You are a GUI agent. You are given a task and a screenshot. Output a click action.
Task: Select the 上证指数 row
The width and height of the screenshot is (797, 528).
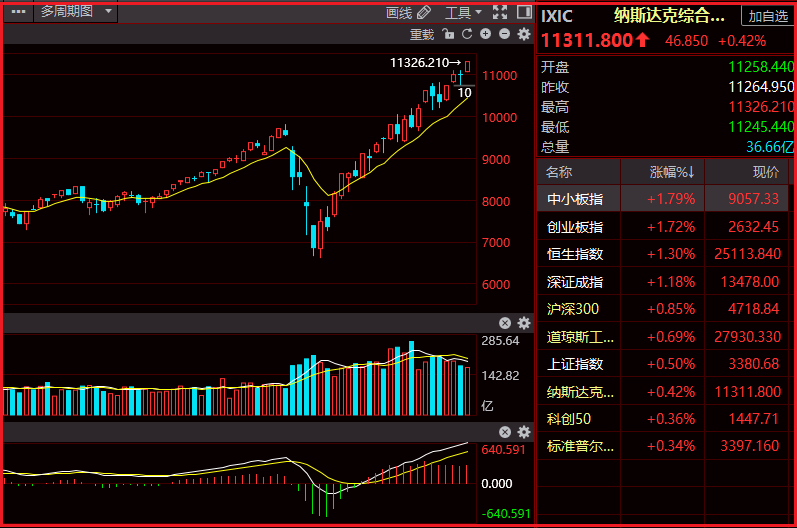click(x=663, y=364)
